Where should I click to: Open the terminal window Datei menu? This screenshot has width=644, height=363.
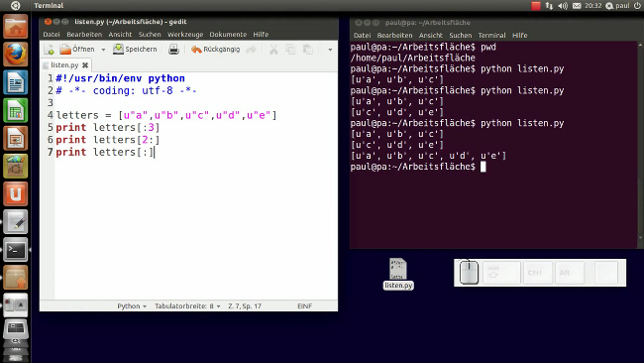pos(362,36)
